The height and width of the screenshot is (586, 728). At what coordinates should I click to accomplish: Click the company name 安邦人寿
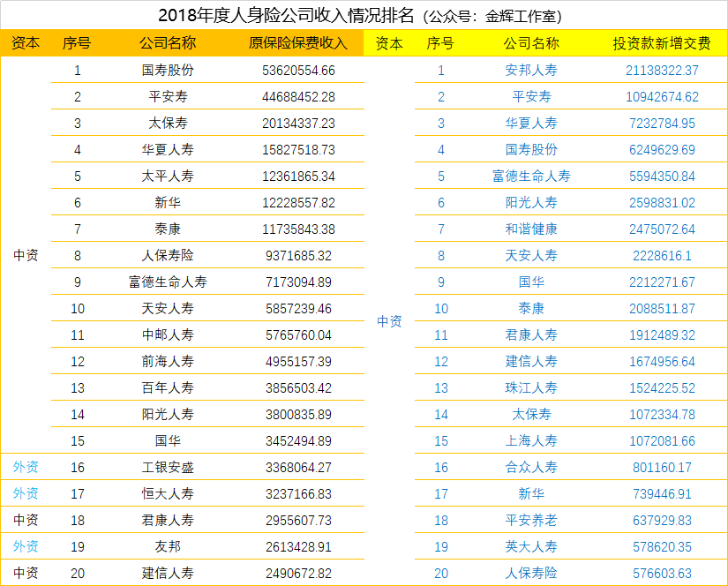531,70
